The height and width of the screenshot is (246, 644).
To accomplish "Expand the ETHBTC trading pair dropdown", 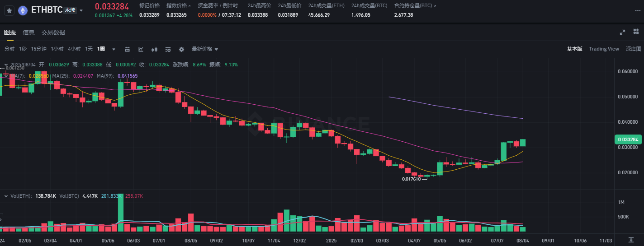I will point(81,10).
